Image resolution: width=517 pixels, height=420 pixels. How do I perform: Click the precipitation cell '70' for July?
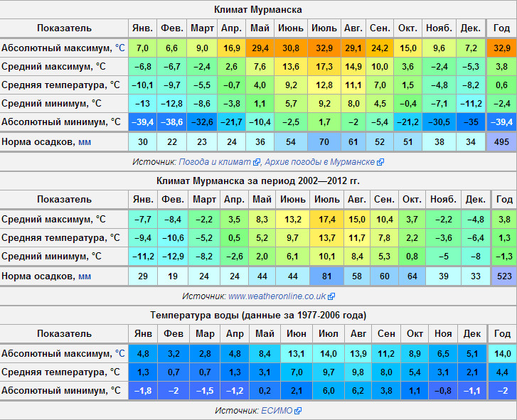click(x=324, y=142)
